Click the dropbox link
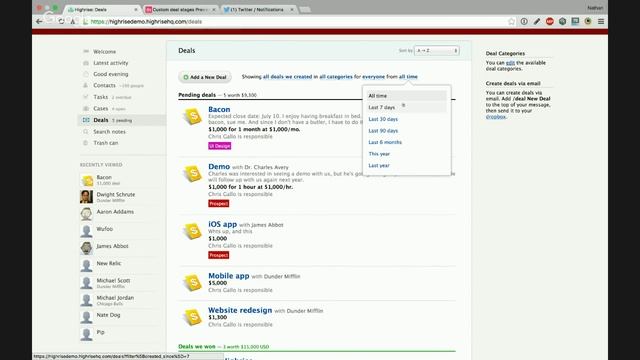Screen dimensions: 640x360 pos(496,117)
